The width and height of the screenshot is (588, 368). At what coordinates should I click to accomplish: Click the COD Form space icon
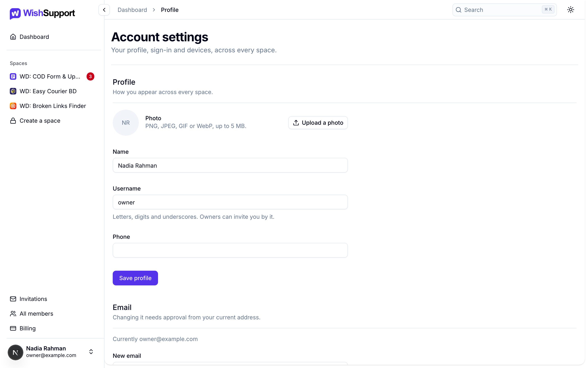[x=13, y=76]
